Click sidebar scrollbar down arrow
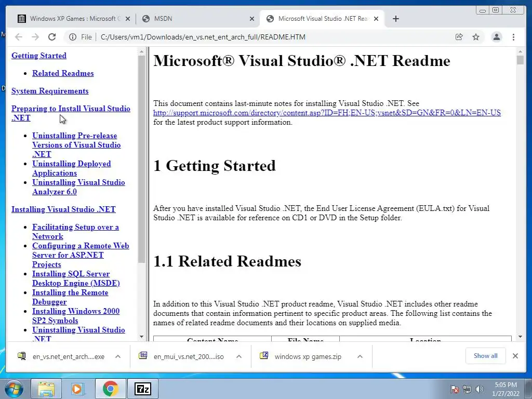The image size is (532, 399). tap(141, 337)
